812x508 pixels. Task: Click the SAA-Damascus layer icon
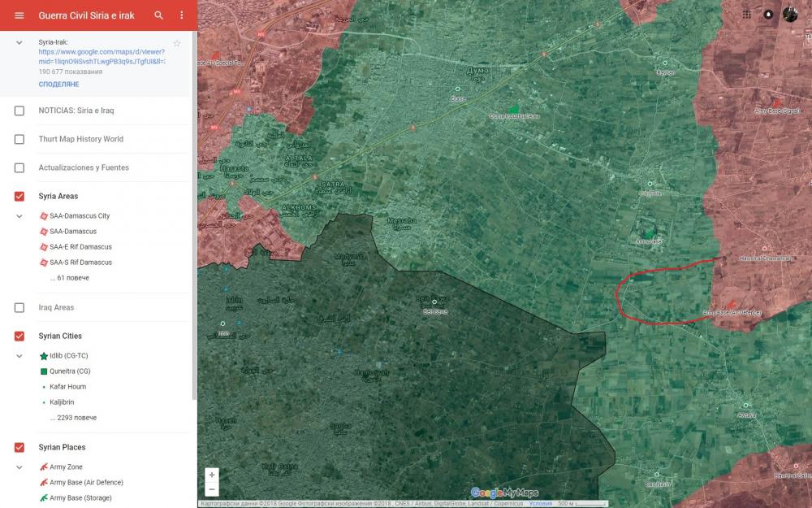(44, 231)
